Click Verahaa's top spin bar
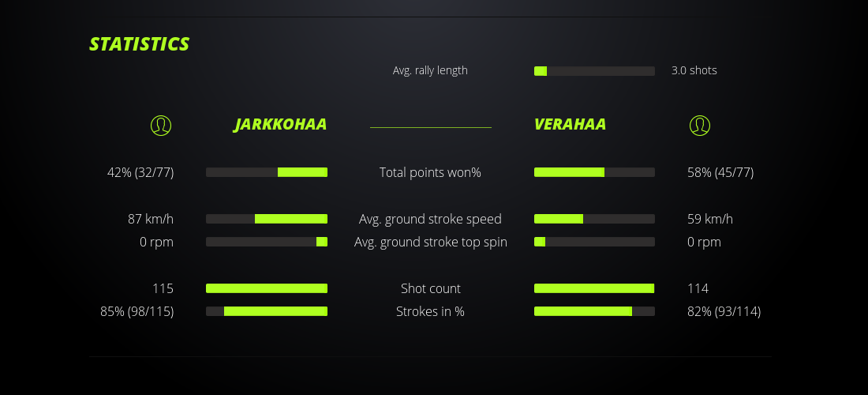The image size is (868, 395). 594,242
